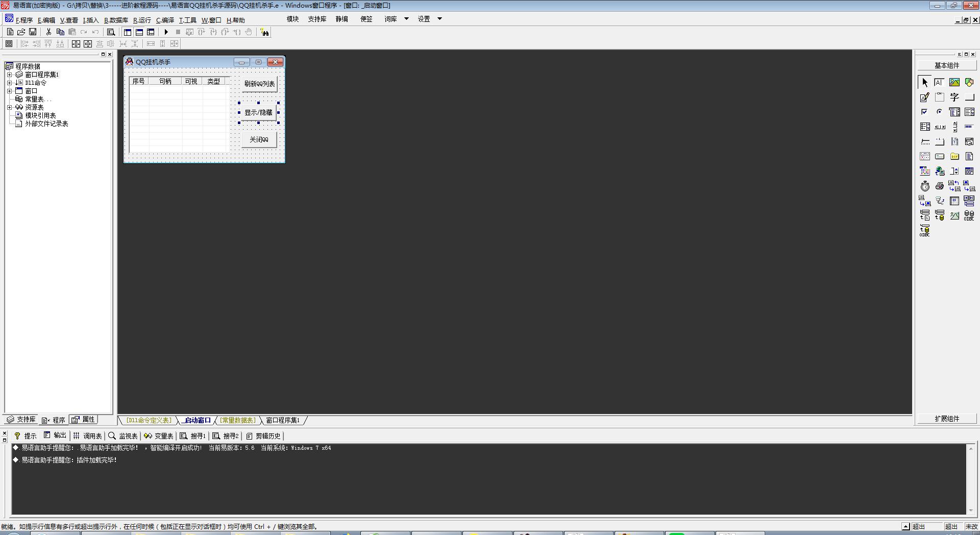Select the clock timer component icon

(x=925, y=186)
